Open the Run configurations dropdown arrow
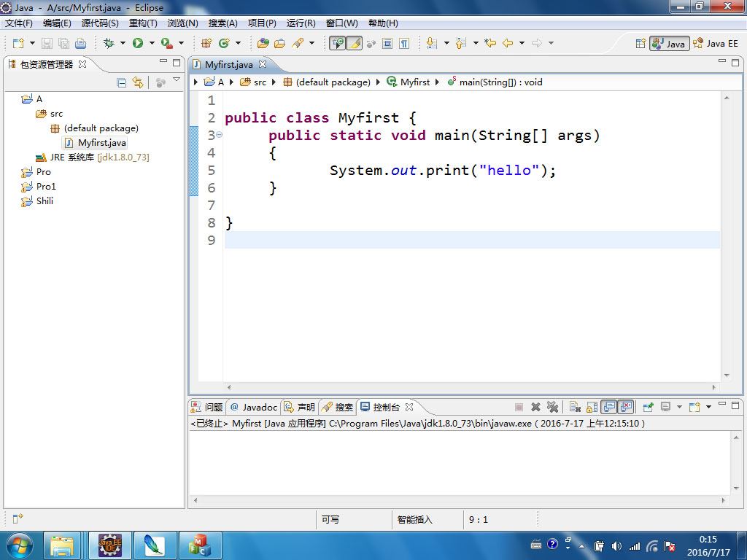The height and width of the screenshot is (560, 747). click(152, 43)
